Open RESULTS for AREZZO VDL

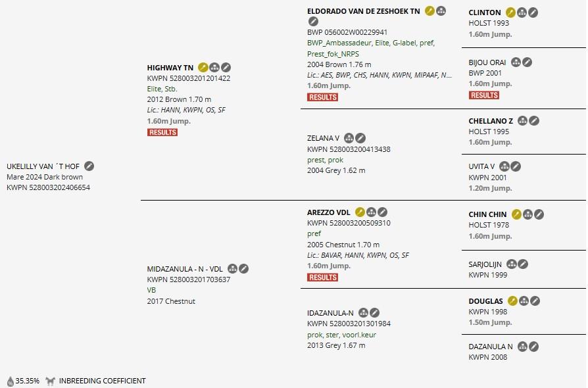pyautogui.click(x=322, y=278)
